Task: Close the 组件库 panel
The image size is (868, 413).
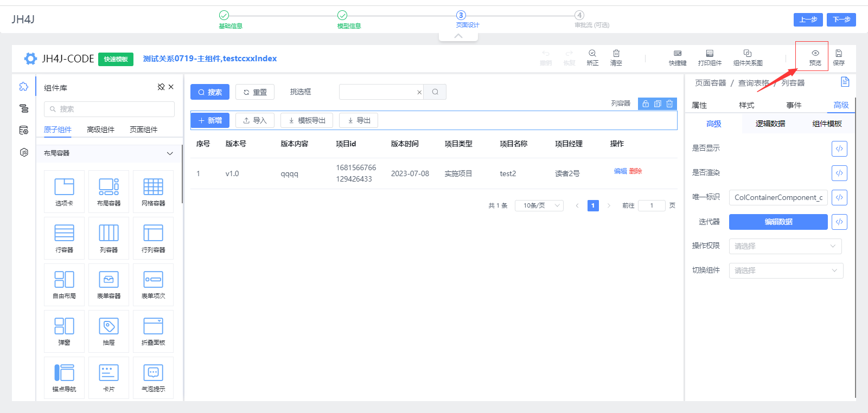Action: click(x=171, y=87)
